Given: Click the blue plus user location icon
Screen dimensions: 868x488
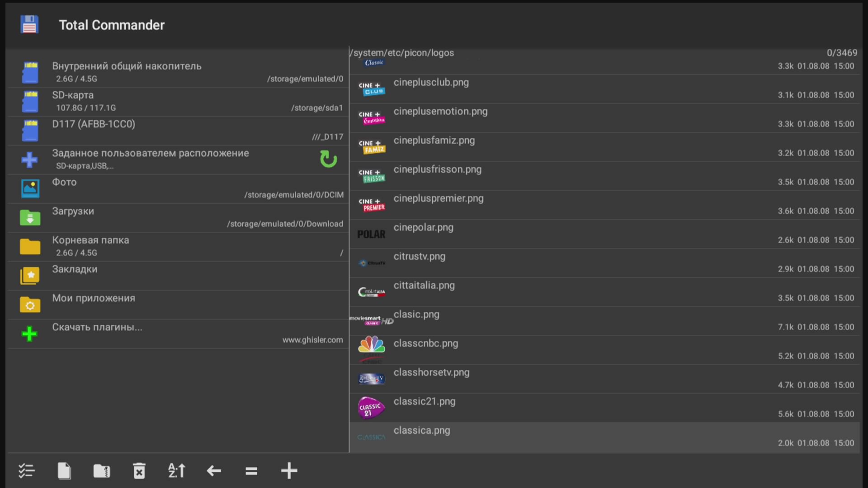Looking at the screenshot, I should point(29,160).
